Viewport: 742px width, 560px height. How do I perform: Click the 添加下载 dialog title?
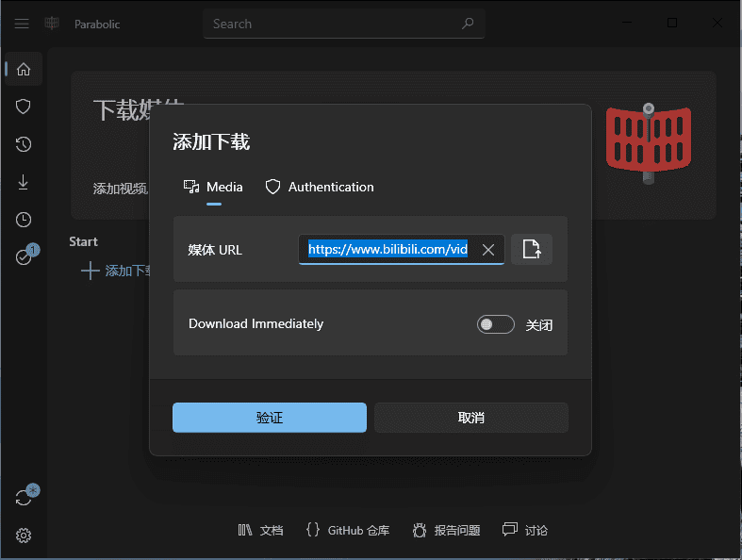211,142
